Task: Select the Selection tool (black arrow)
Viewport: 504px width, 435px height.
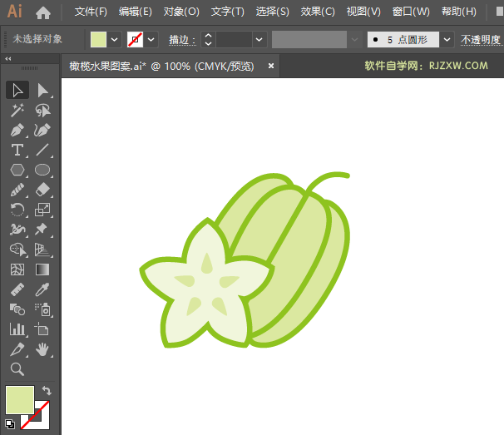Action: point(17,90)
